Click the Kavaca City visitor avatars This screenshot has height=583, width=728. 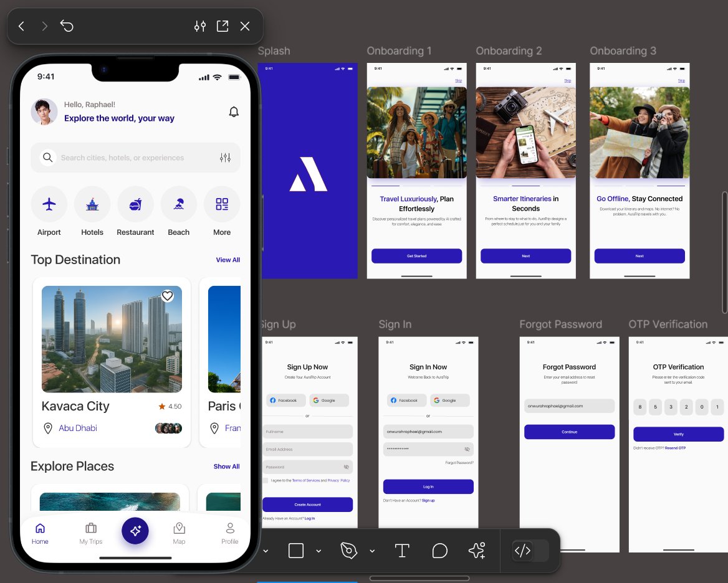pos(168,428)
